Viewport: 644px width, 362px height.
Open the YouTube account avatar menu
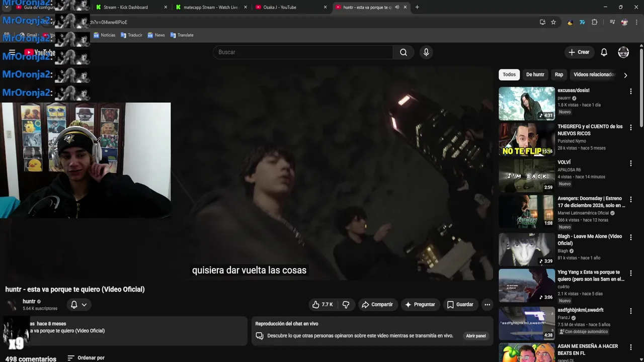pos(623,52)
